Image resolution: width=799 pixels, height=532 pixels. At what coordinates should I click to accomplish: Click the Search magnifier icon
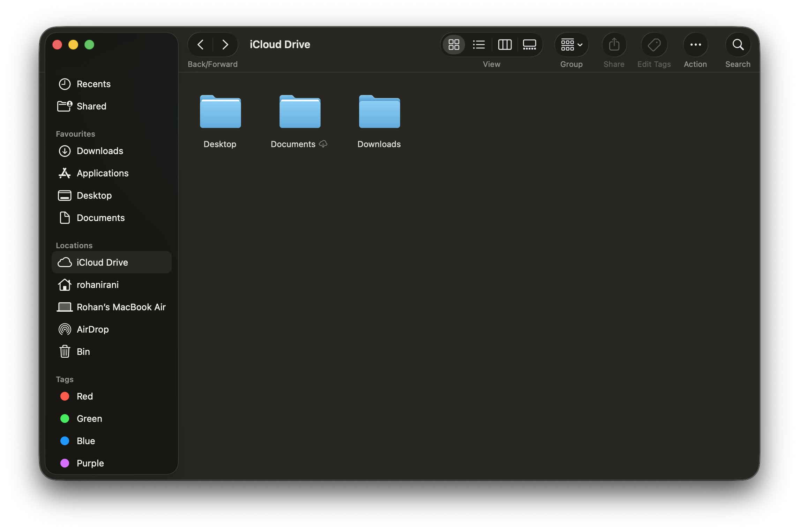738,45
